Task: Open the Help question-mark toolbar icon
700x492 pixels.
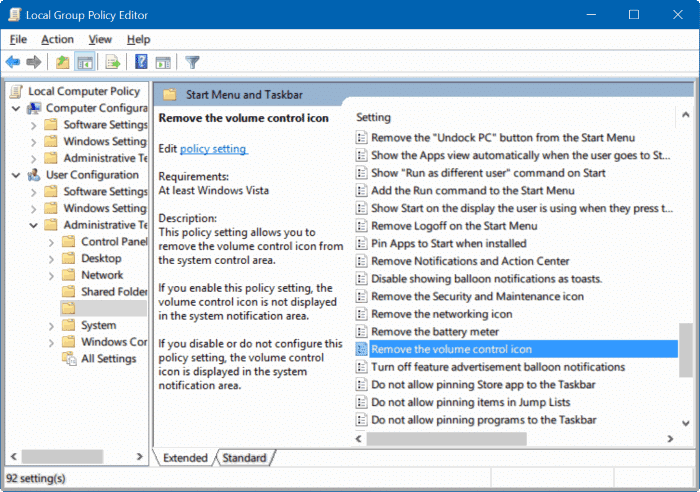Action: coord(141,62)
